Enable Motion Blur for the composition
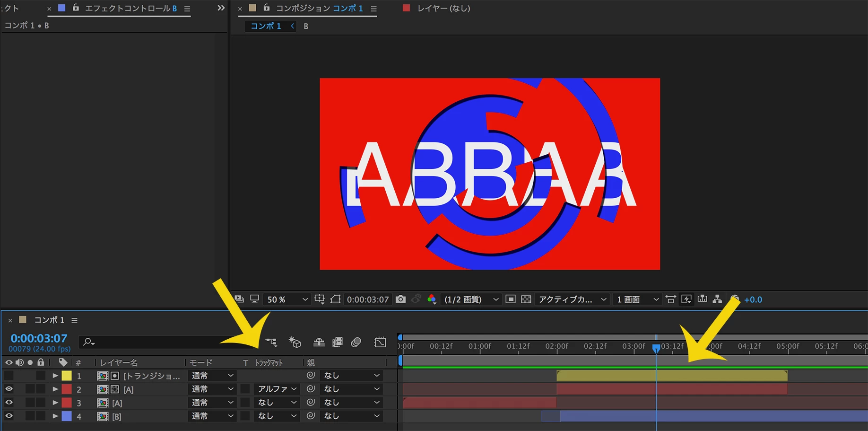 pyautogui.click(x=356, y=342)
